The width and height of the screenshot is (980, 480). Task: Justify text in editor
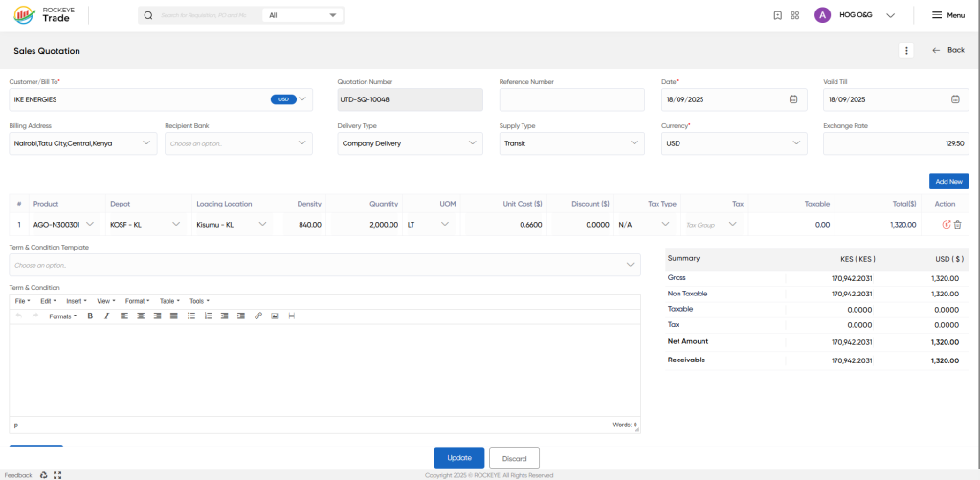(x=173, y=316)
